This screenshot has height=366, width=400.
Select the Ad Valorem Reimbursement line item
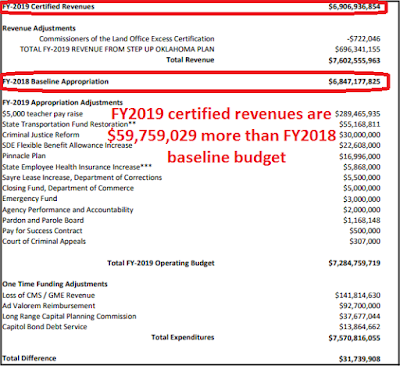(x=49, y=306)
